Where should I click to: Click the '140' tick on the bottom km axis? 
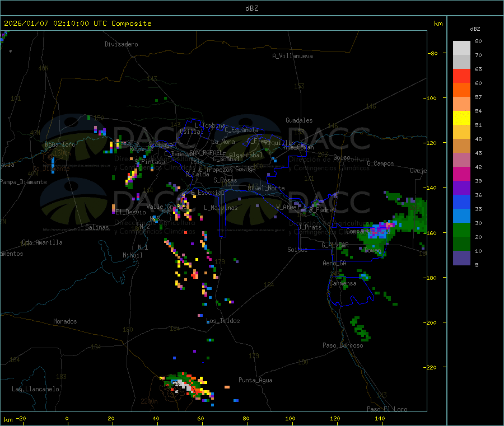pos(380,419)
